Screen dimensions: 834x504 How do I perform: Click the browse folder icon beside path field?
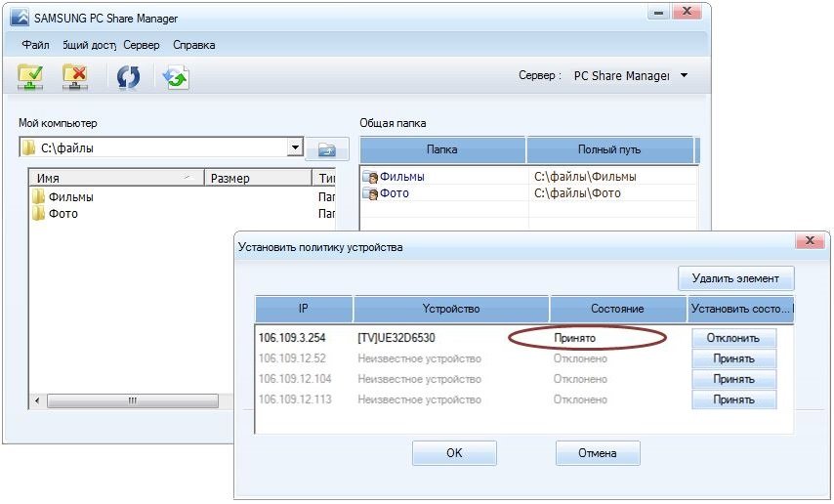point(327,149)
